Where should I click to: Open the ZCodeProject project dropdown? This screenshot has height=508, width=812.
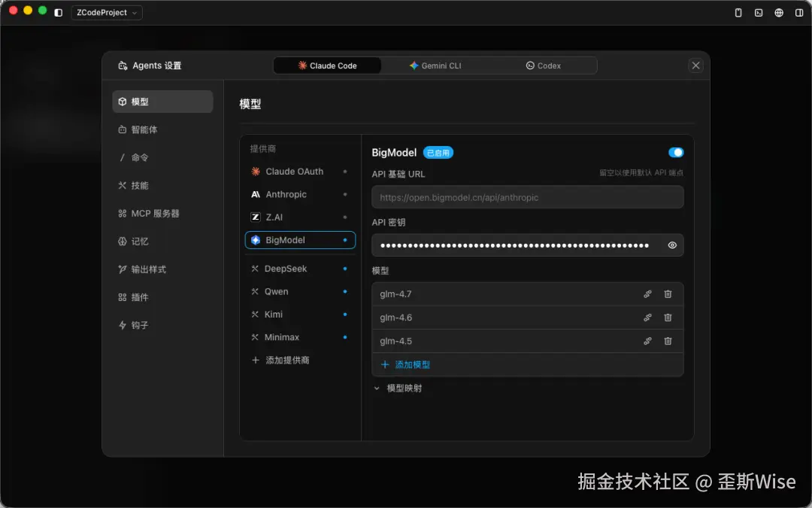107,13
